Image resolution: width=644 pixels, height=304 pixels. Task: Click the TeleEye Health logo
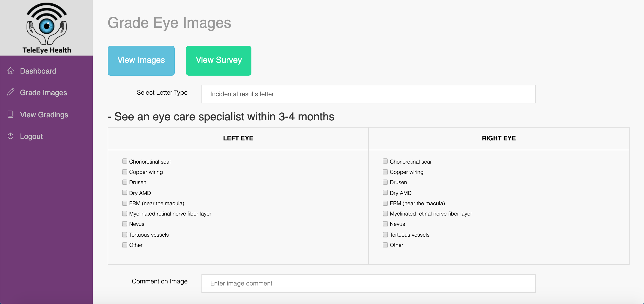tap(47, 28)
